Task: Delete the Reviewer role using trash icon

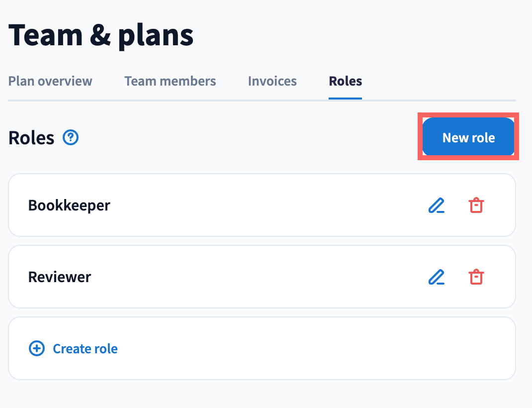Action: tap(476, 277)
